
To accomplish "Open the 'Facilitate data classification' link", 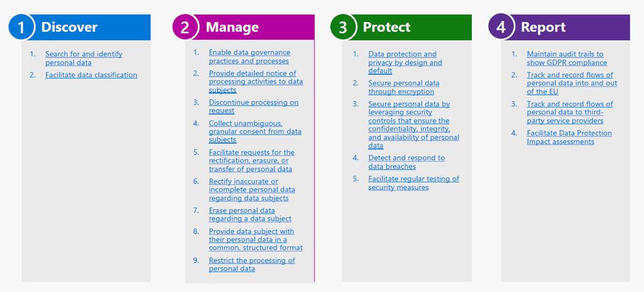I will coord(91,75).
